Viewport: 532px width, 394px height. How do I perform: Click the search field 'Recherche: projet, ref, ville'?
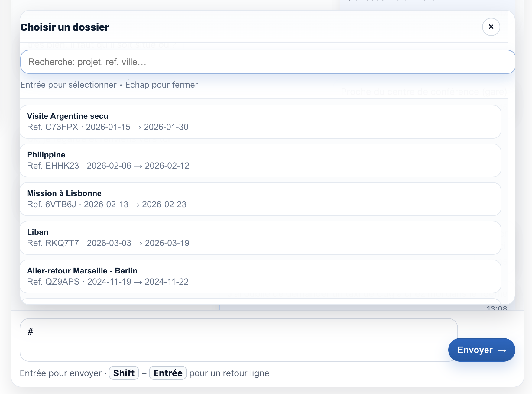[x=267, y=62]
